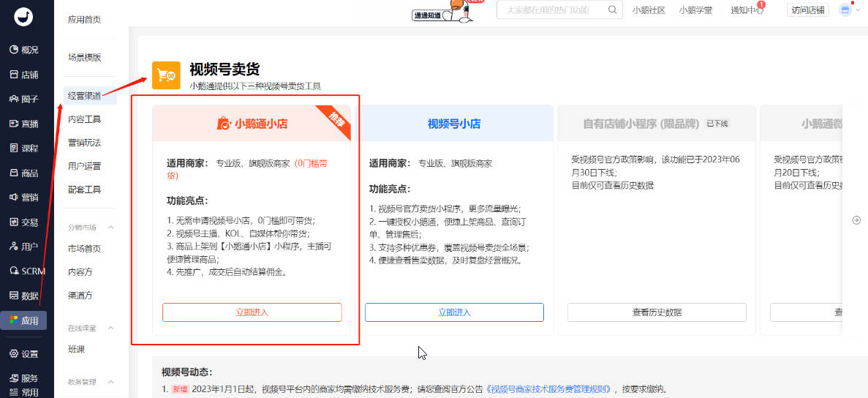The width and height of the screenshot is (868, 398).
Task: Open 服务 services in main sidebar
Action: [24, 379]
